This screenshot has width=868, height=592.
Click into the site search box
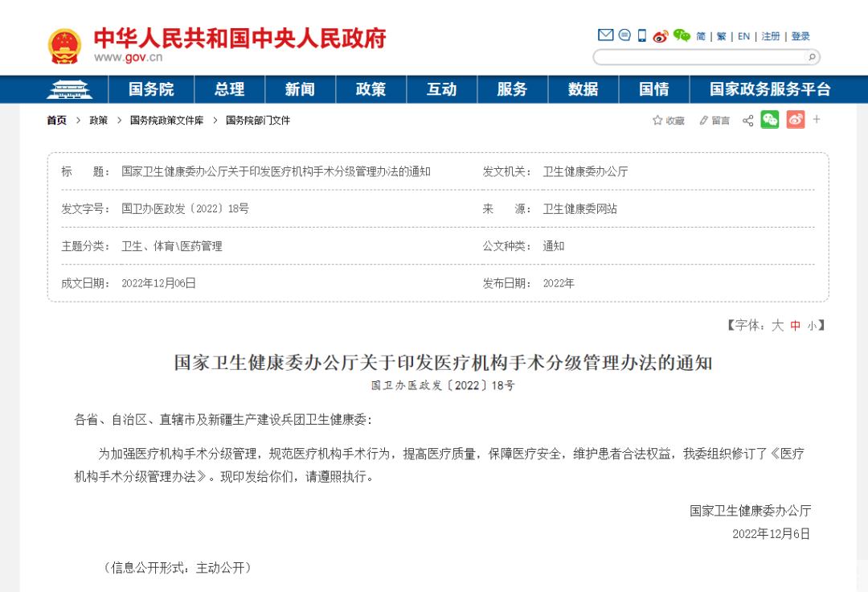point(699,57)
